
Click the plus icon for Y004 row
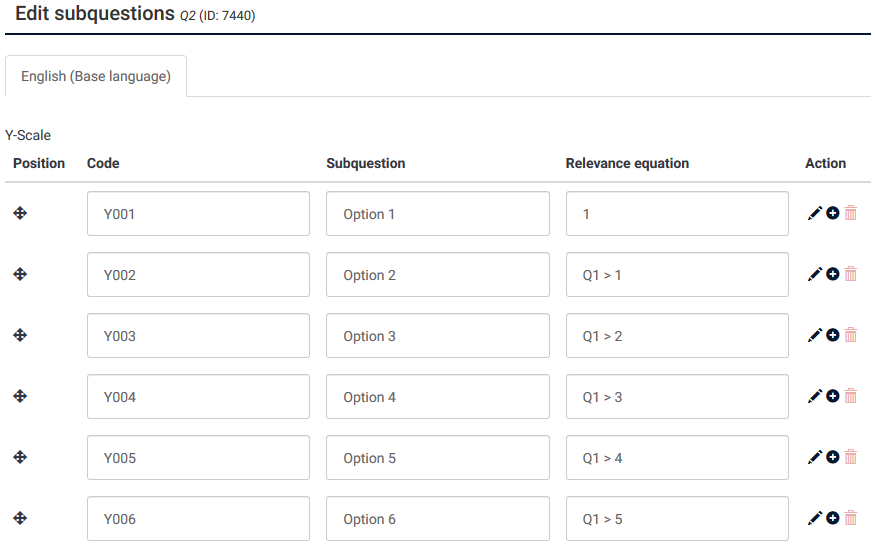click(x=833, y=396)
